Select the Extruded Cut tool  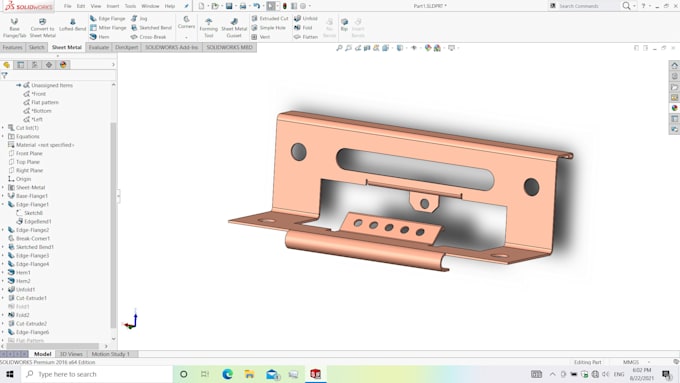[x=270, y=18]
